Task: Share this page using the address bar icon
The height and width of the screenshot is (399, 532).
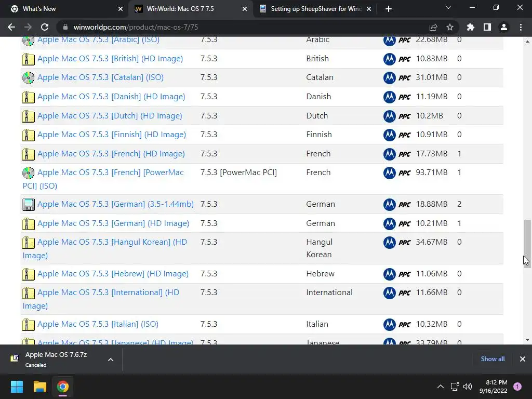Action: [x=433, y=27]
